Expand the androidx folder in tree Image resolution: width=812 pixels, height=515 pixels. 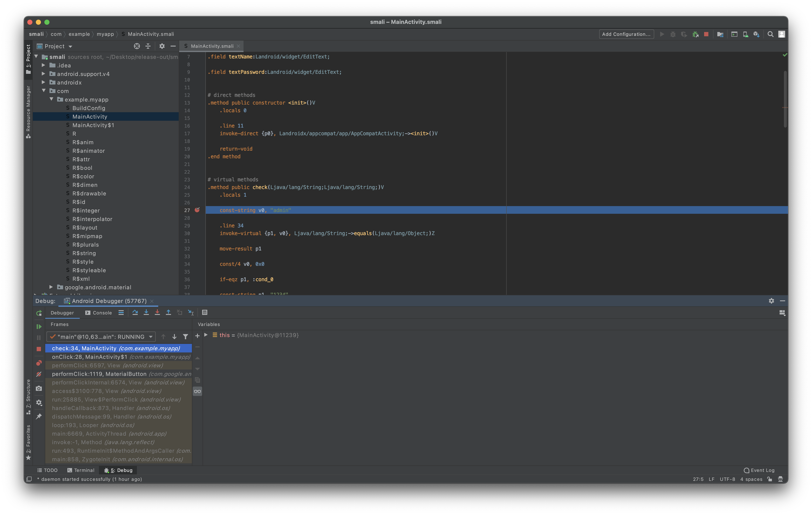point(43,82)
